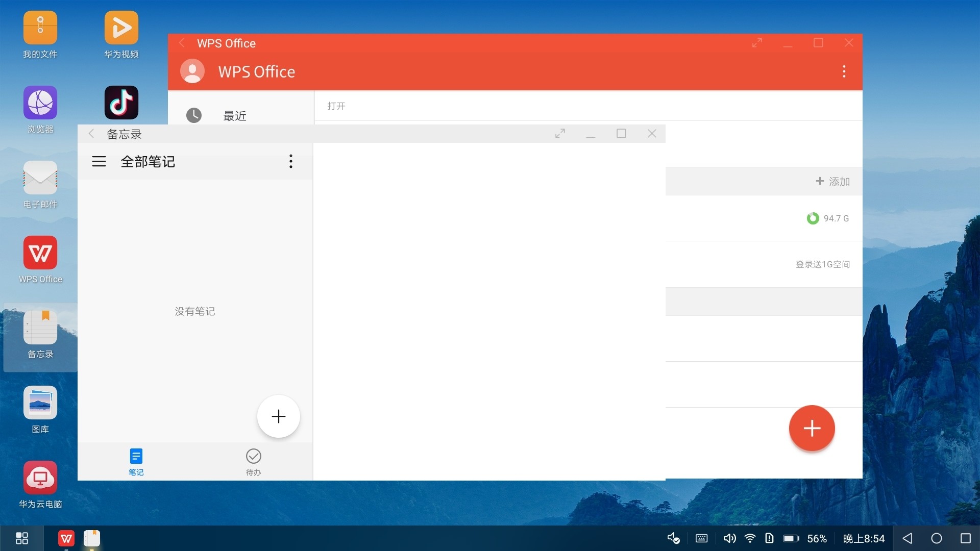Open the keyboard input tray icon
980x551 pixels.
point(702,538)
